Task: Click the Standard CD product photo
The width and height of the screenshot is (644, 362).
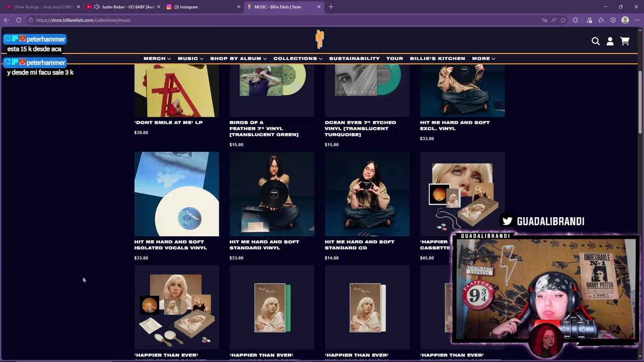Action: tap(367, 194)
